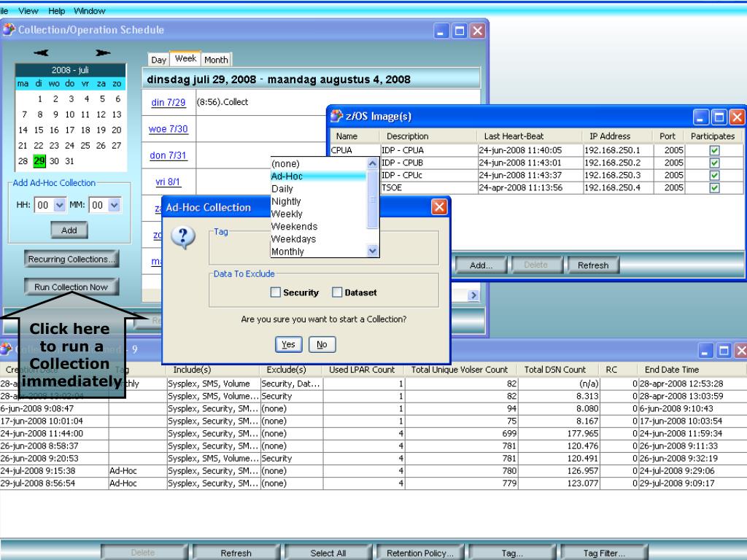Viewport: 747px width, 560px height.
Task: Click the Tag... button in bottom toolbar
Action: (x=512, y=553)
